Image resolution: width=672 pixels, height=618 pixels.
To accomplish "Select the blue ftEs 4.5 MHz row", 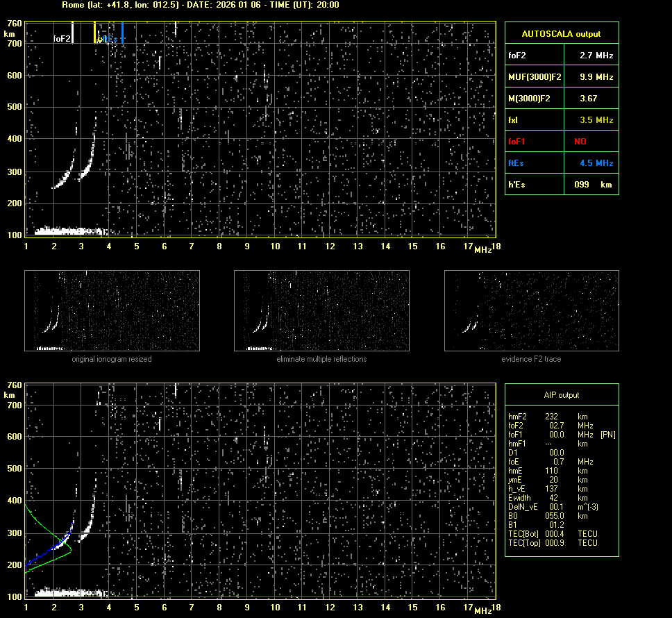I will coord(561,163).
